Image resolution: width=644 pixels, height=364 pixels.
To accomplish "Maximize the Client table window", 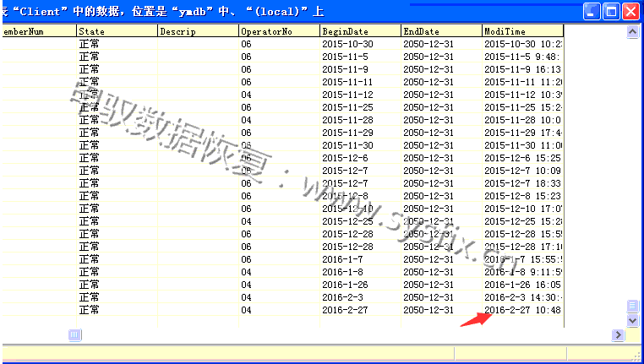I will (611, 12).
